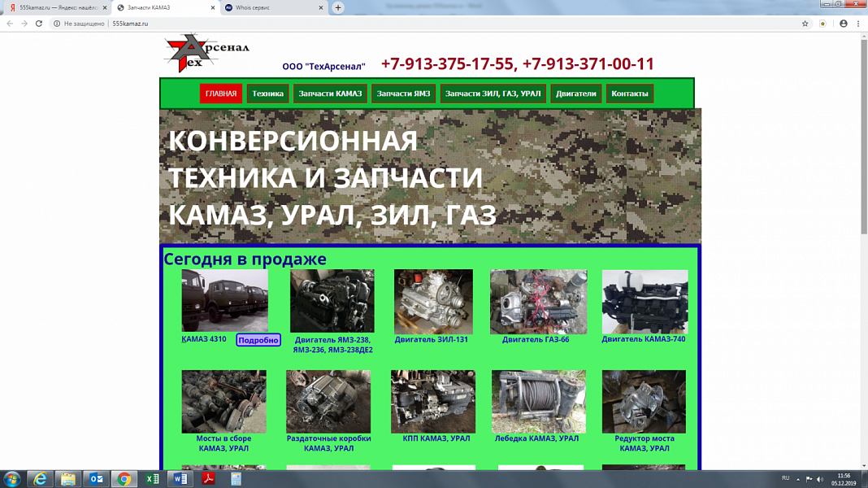Click the Windows Start button
Screen dimensions: 868x488
click(12, 478)
